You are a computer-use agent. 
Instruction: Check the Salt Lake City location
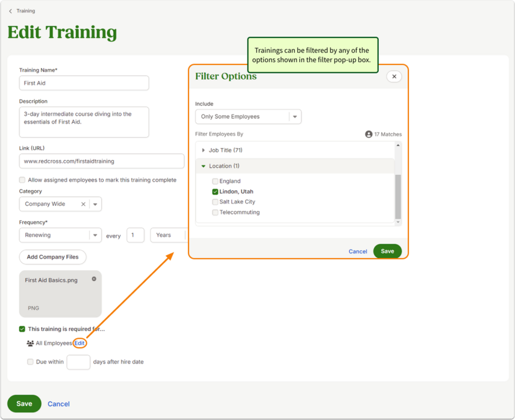point(215,202)
